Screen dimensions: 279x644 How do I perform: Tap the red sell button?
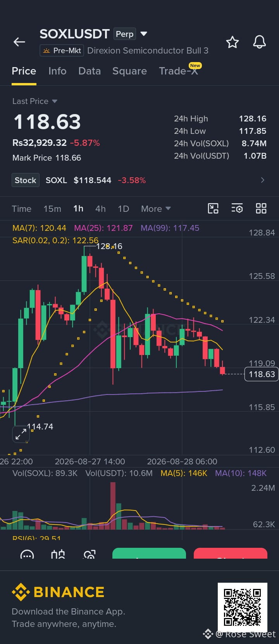(231, 553)
